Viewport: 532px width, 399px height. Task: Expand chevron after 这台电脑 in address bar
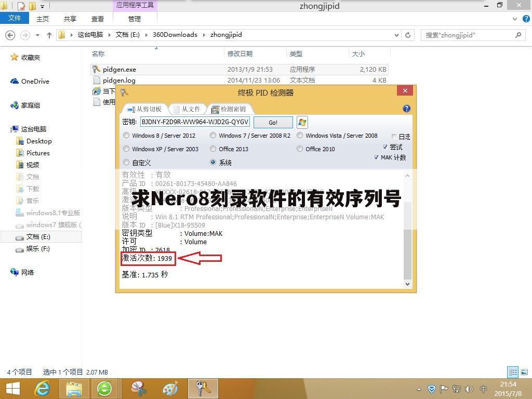(109, 35)
